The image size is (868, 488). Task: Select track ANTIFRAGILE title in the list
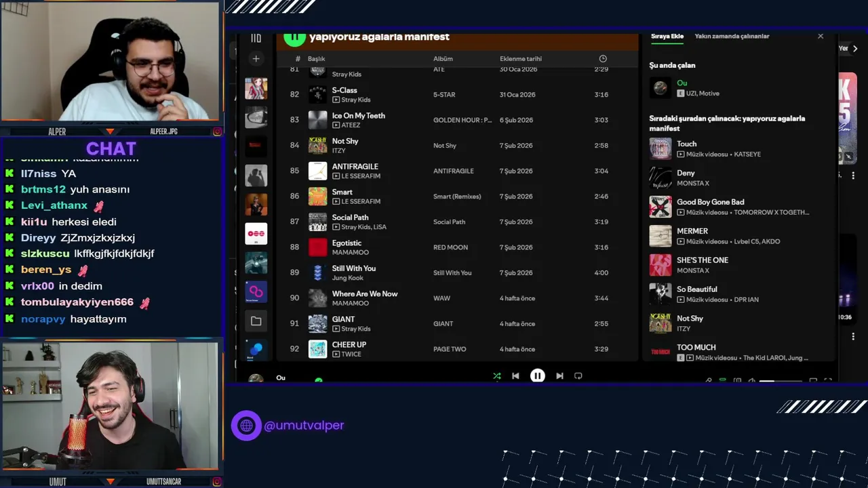[x=355, y=167]
